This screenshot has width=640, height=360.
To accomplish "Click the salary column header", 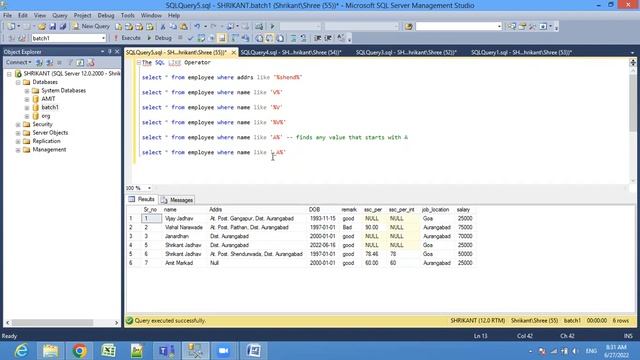I will 463,210.
